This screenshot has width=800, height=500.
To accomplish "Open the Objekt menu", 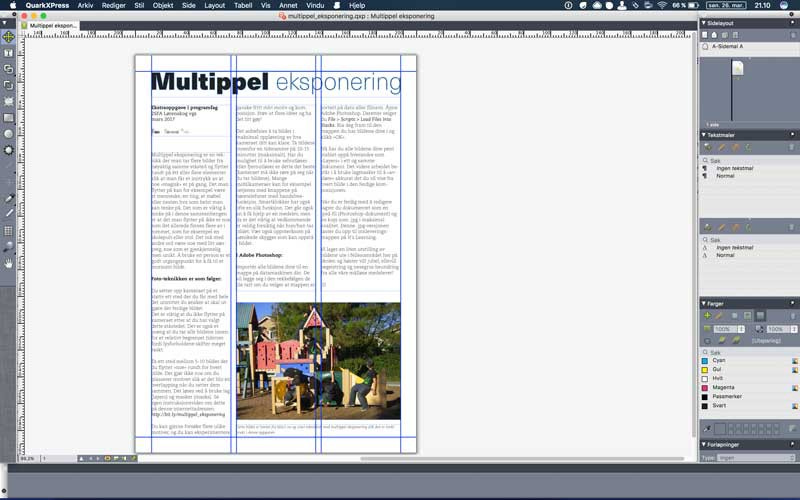I will 163,5.
